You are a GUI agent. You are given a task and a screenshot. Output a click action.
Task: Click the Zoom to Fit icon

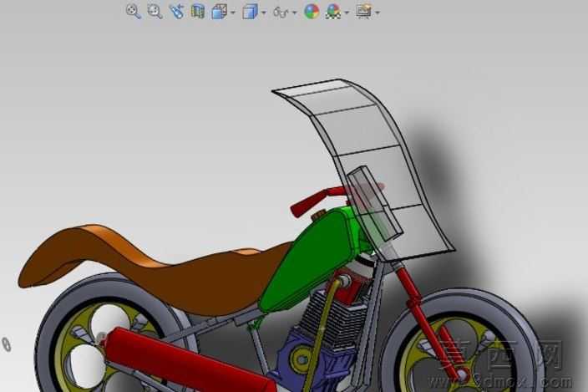pos(133,12)
